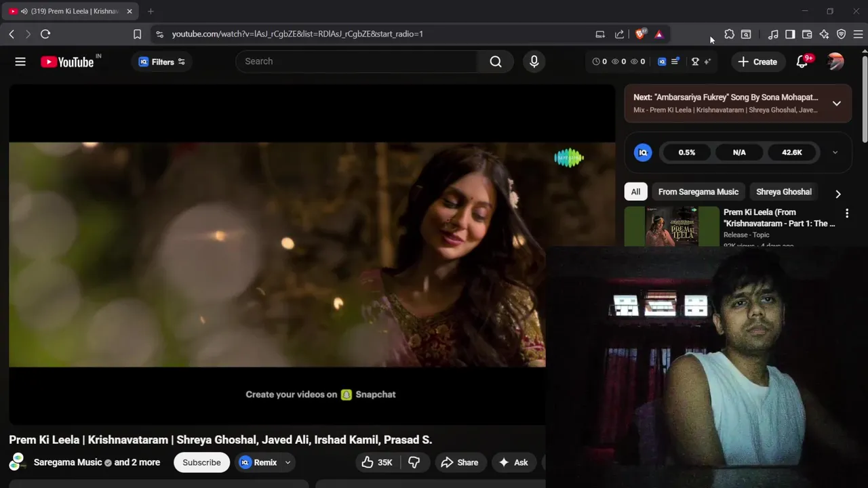
Task: Open the Saregama Music channel avatar
Action: [x=18, y=462]
